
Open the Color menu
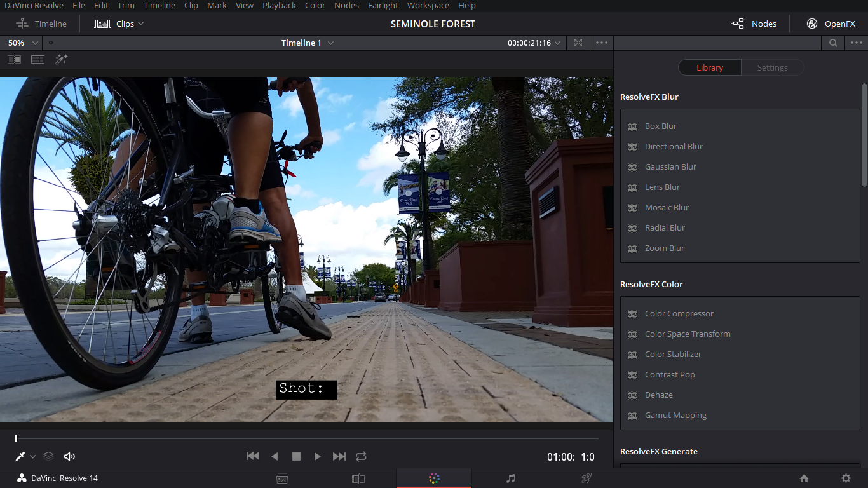tap(315, 5)
